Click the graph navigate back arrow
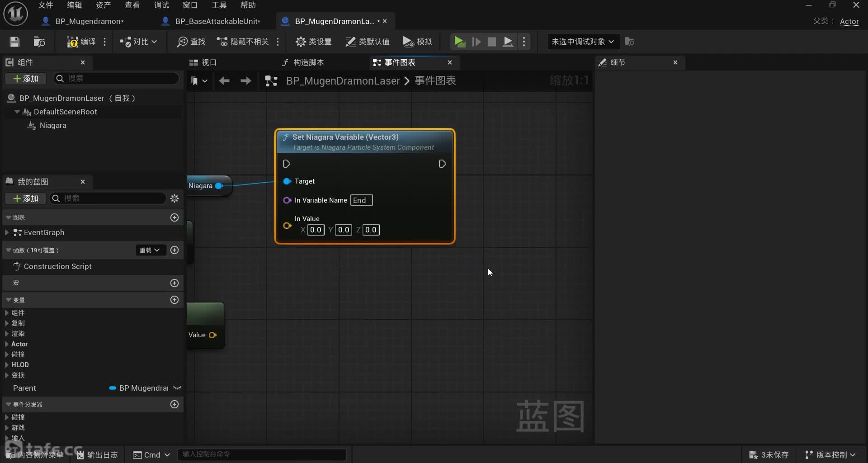The height and width of the screenshot is (463, 868). [224, 81]
